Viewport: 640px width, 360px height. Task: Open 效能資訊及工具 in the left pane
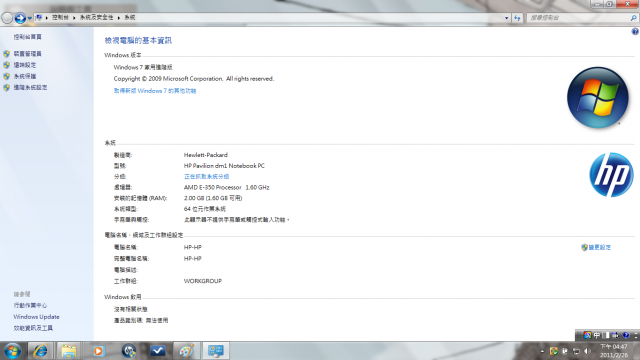tap(33, 328)
